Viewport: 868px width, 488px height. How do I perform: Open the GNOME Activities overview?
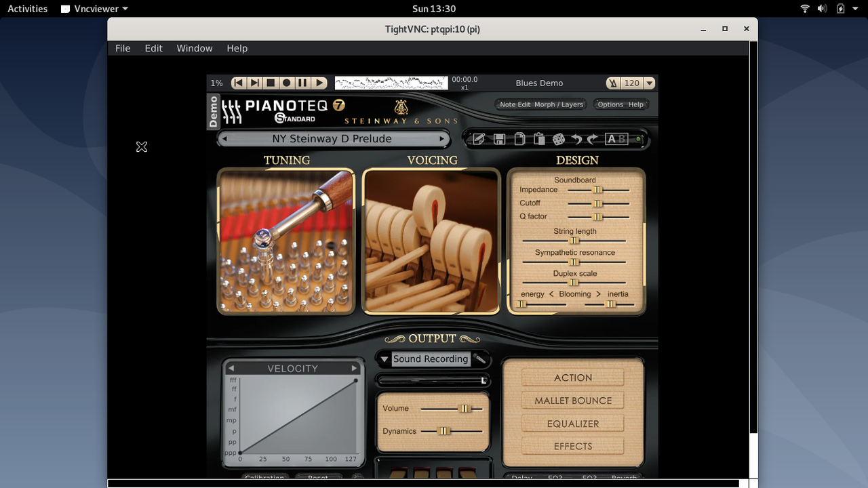[x=28, y=9]
